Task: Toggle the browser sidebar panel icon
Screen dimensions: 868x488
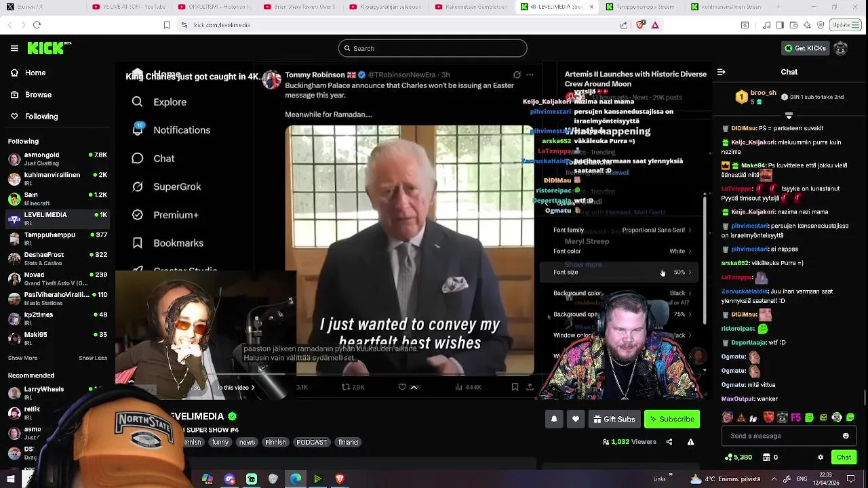Action: click(780, 25)
